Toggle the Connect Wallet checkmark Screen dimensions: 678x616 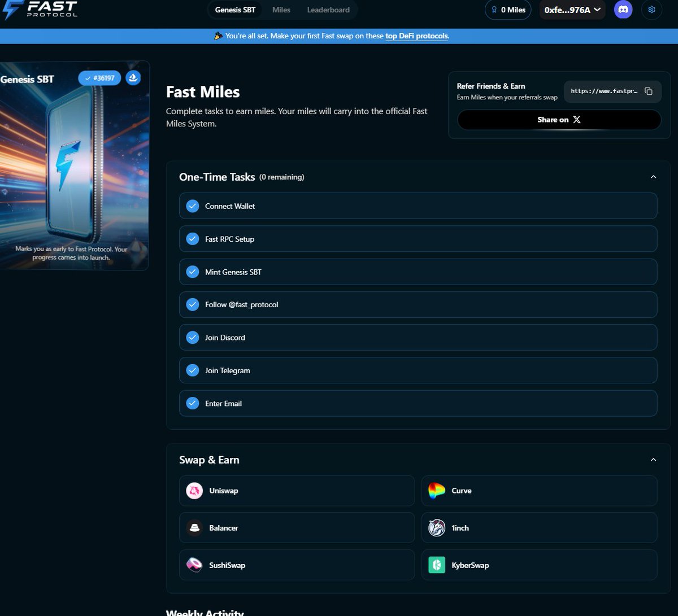pyautogui.click(x=193, y=206)
